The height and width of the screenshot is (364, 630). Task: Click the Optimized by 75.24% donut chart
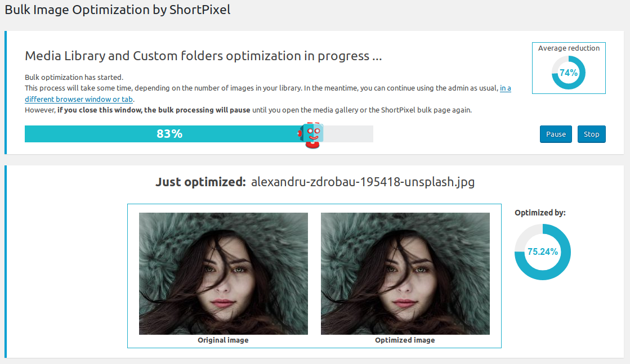pyautogui.click(x=542, y=252)
